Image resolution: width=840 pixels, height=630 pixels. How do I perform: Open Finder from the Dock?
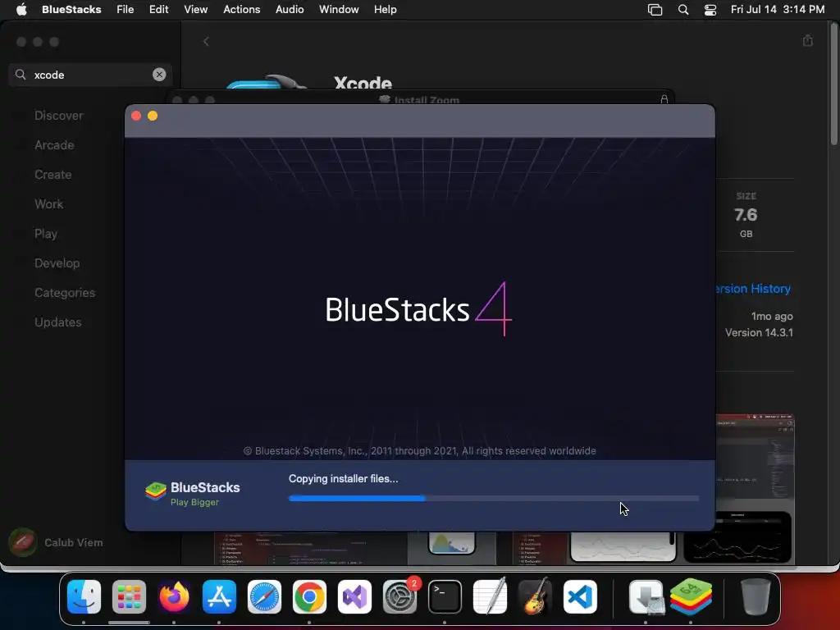(x=84, y=597)
